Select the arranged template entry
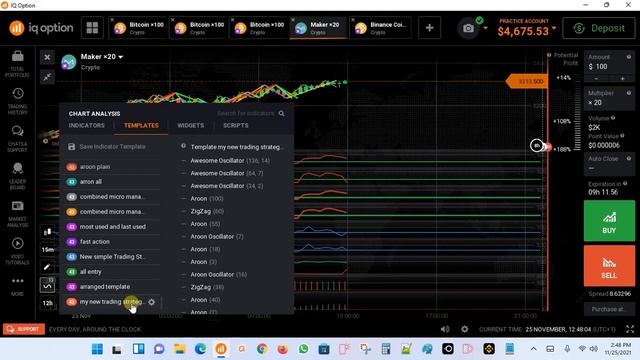Viewport: 640px width, 360px height. click(113, 287)
